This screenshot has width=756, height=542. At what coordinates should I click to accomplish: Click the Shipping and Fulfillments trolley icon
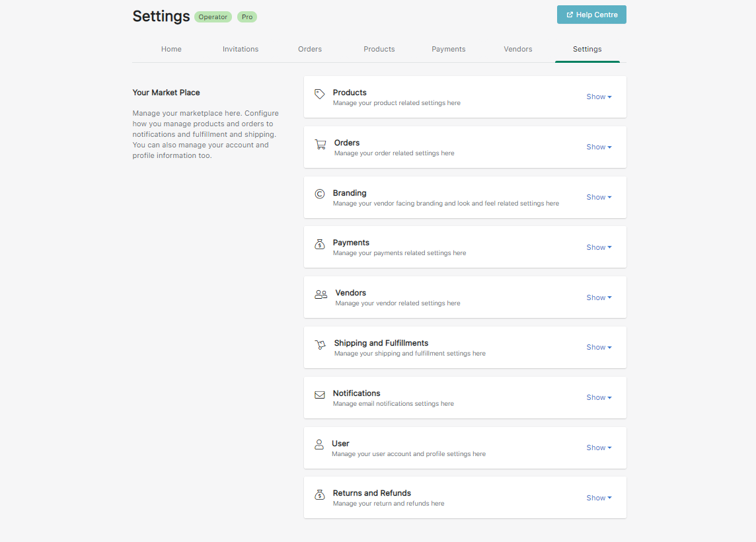click(321, 344)
